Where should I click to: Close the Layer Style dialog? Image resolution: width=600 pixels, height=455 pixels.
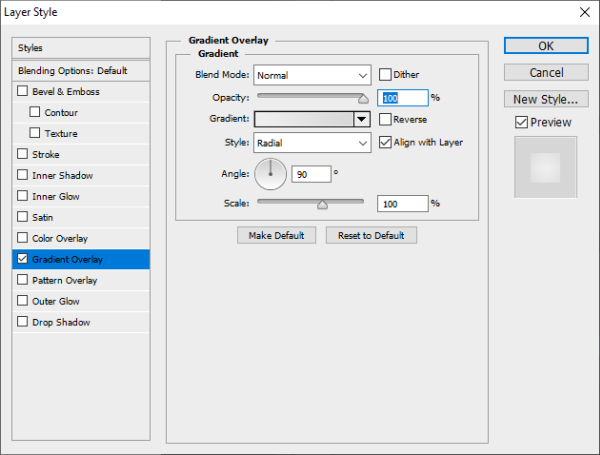click(585, 12)
